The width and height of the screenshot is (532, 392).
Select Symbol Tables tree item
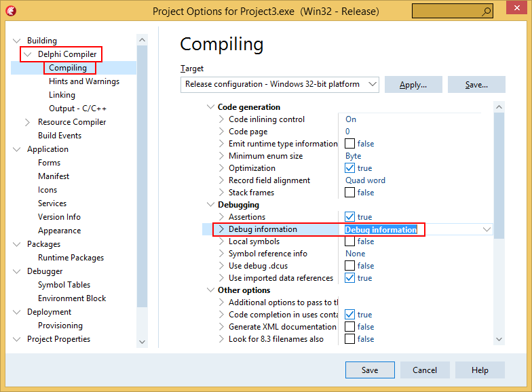click(64, 285)
